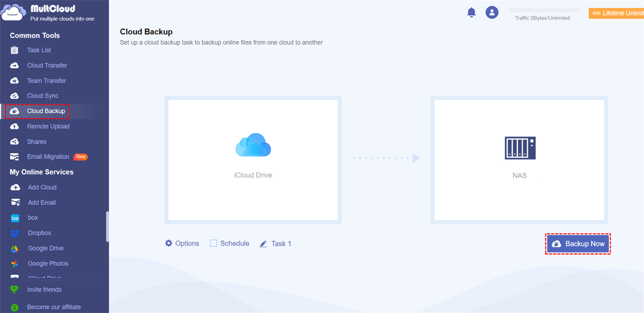644x313 pixels.
Task: Click the Remote Upload icon
Action: [15, 126]
